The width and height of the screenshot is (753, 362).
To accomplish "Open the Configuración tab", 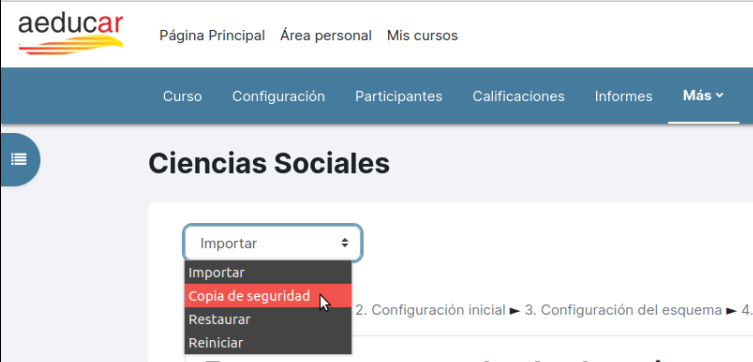I will coord(279,97).
